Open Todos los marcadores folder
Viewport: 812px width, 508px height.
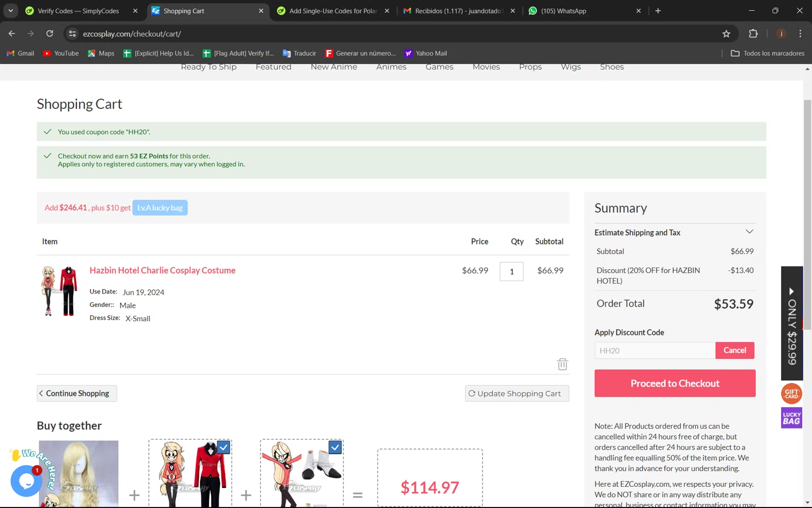pyautogui.click(x=768, y=53)
